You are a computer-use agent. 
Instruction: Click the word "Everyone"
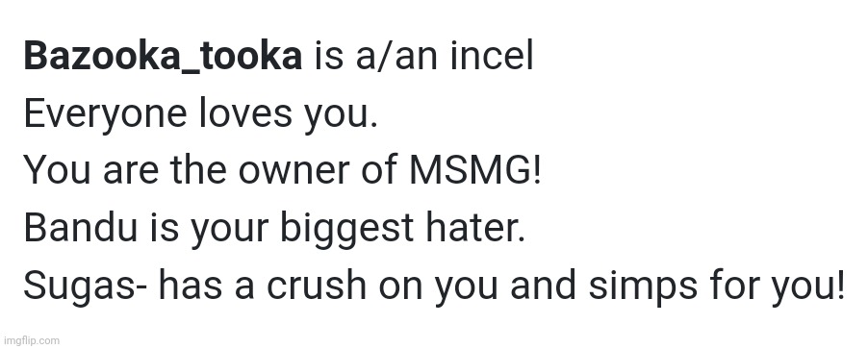tap(105, 116)
